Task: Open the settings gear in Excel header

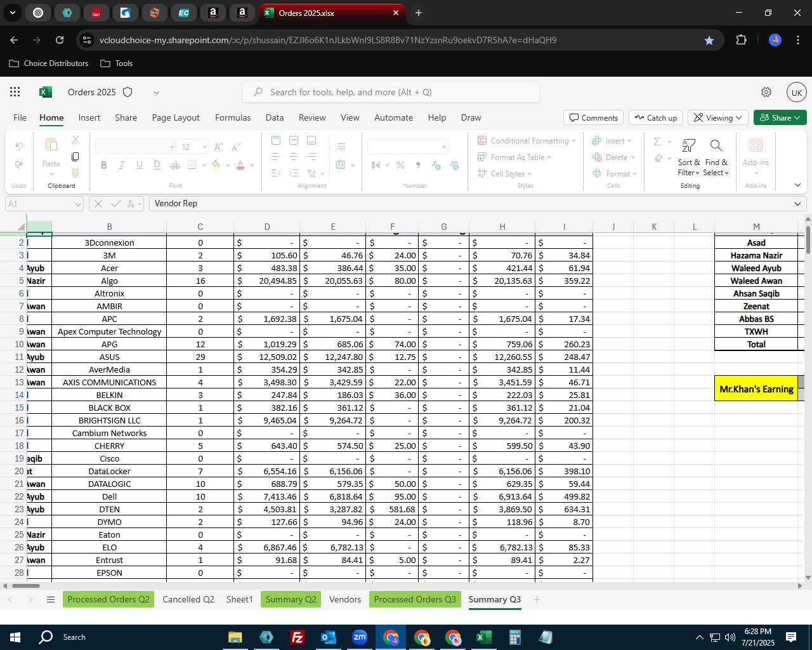Action: (x=766, y=92)
